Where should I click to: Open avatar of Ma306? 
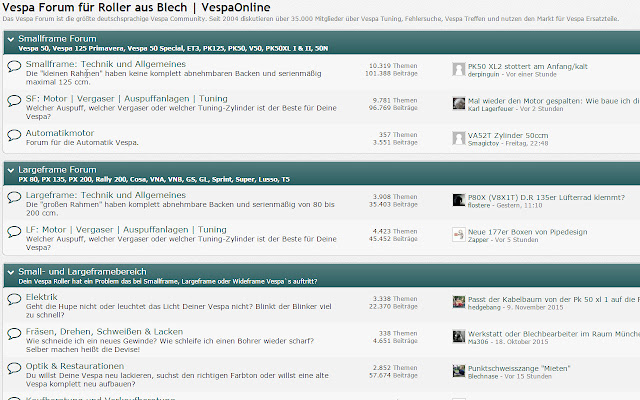coord(459,337)
